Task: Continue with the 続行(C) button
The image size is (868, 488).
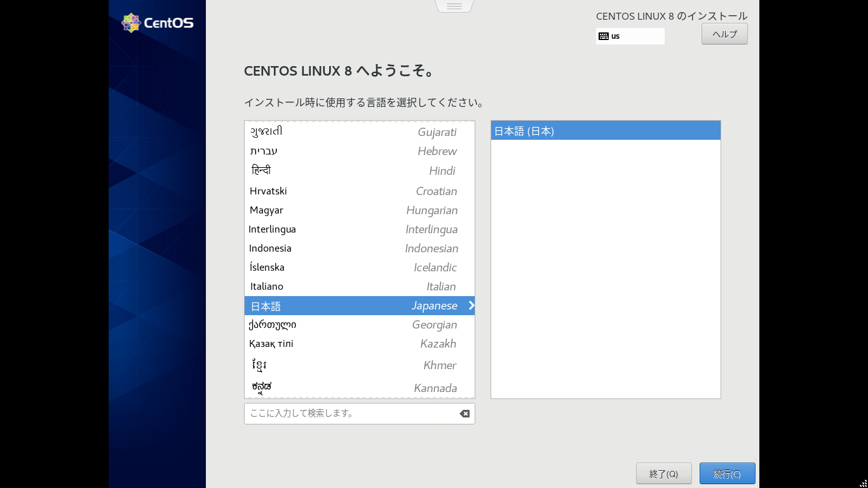Action: 728,474
